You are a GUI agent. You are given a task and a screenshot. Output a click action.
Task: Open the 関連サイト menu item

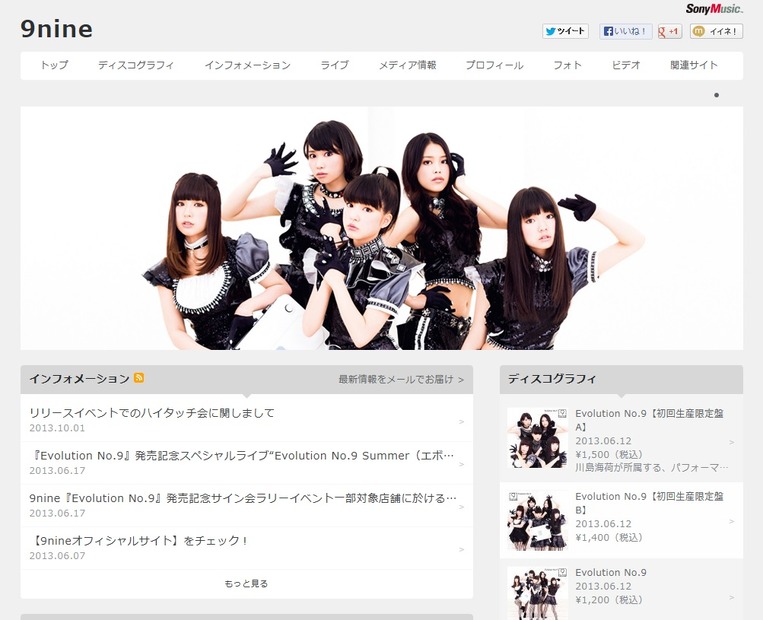tap(694, 65)
